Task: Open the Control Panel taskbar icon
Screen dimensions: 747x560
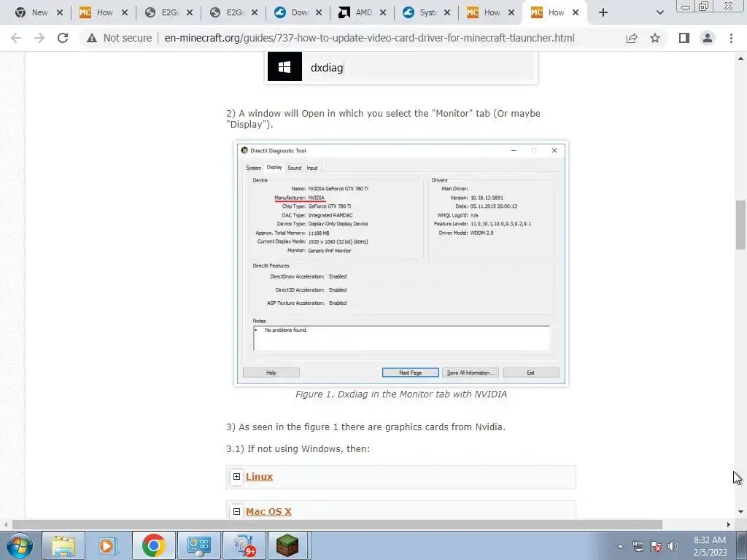Action: (198, 545)
